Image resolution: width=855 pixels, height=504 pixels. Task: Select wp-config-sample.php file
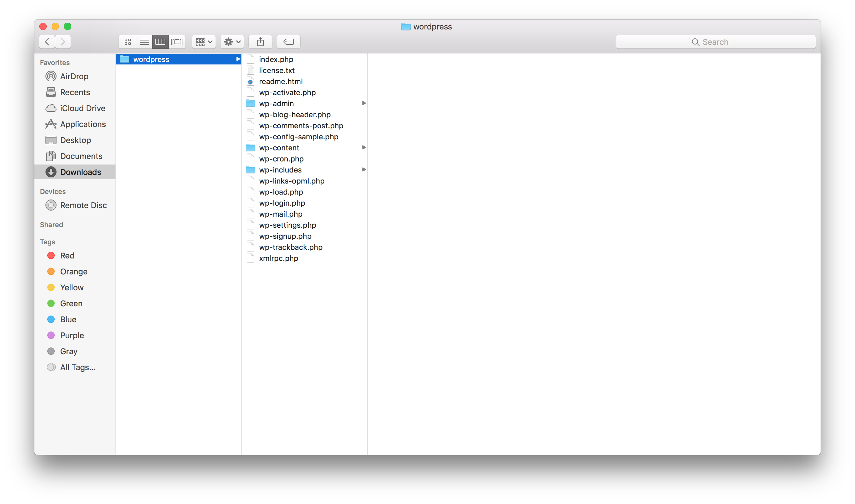(305, 137)
